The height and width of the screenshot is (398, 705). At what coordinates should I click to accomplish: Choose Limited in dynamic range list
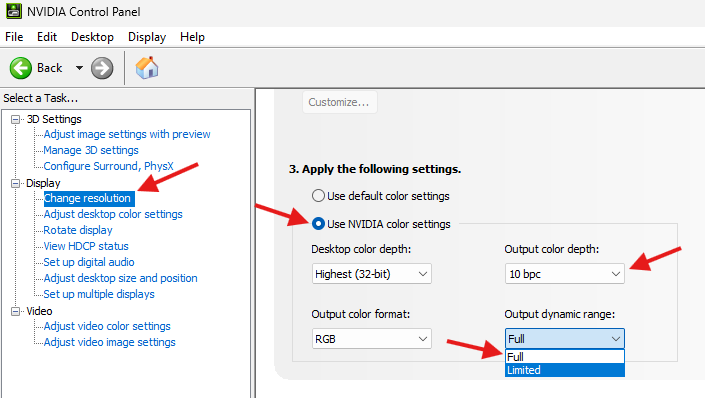click(x=565, y=370)
